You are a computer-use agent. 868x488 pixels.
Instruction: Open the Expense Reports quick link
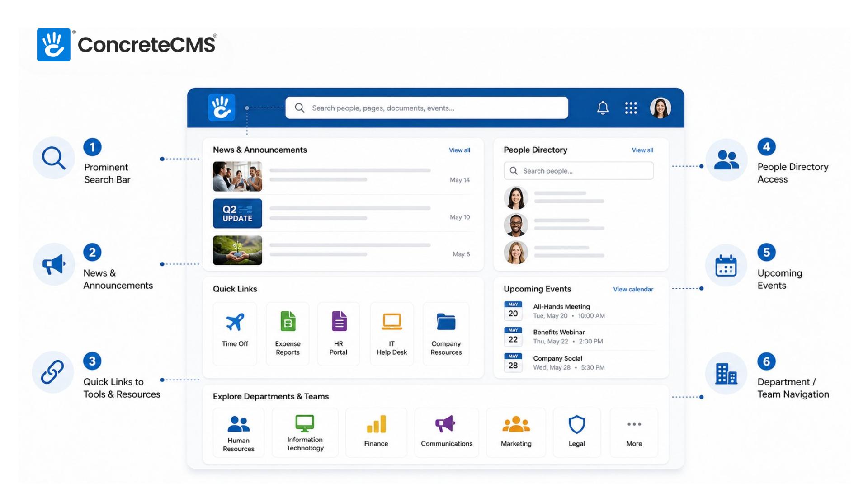288,333
